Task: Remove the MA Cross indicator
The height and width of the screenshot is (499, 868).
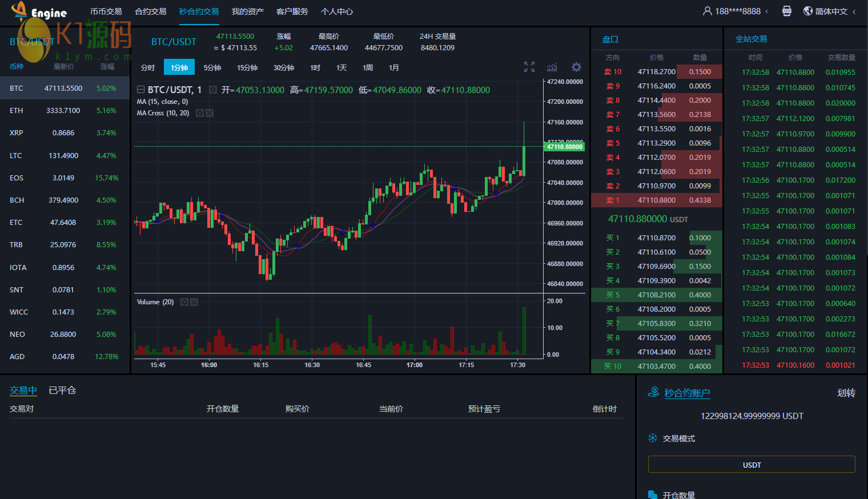Action: point(210,113)
